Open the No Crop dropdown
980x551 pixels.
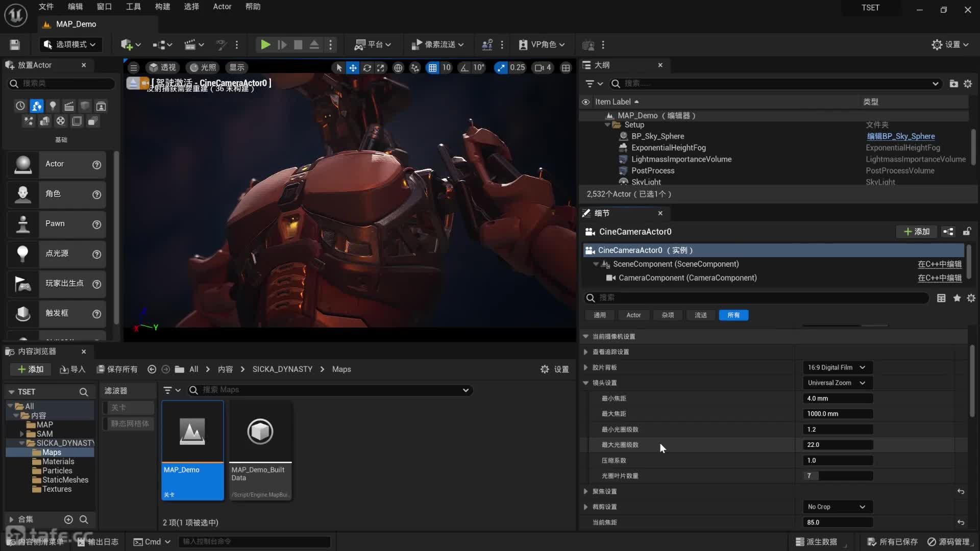click(x=837, y=507)
